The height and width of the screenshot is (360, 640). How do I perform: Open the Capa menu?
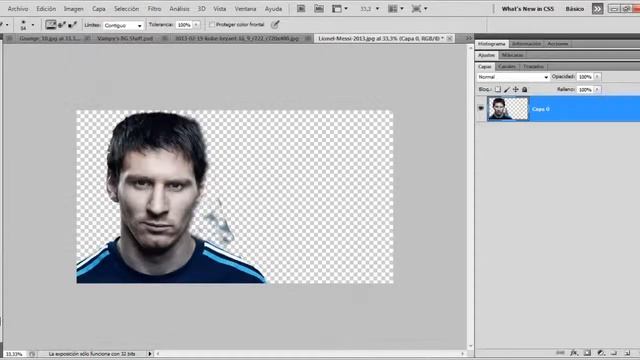coord(98,9)
